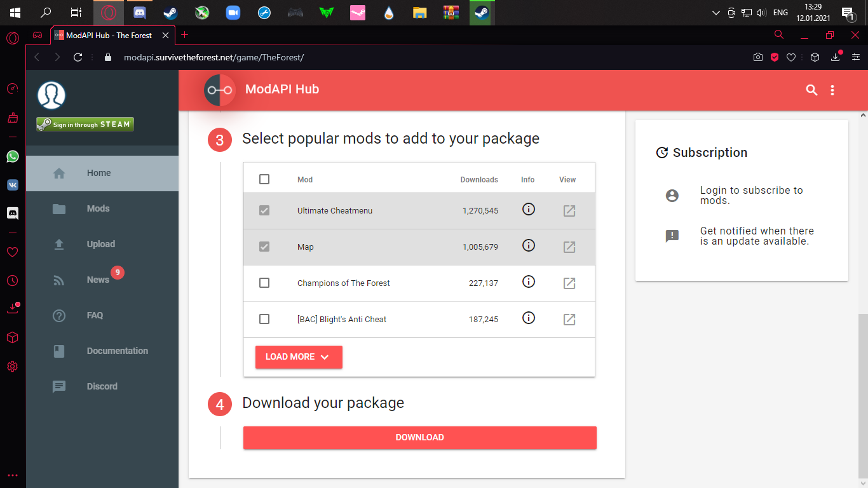Sign in through Steam
This screenshot has height=488, width=868.
coord(85,125)
